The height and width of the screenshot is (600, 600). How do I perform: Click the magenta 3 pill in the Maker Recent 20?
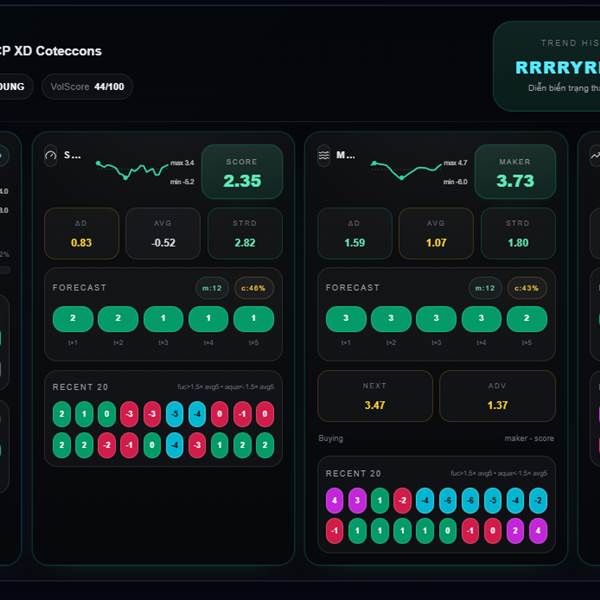click(357, 501)
